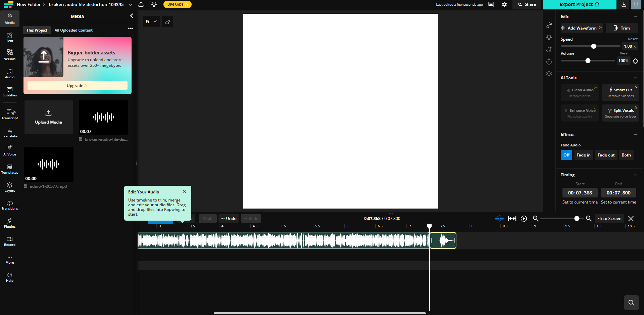The image size is (644, 315).
Task: Click the Add Waveform button
Action: [x=582, y=28]
